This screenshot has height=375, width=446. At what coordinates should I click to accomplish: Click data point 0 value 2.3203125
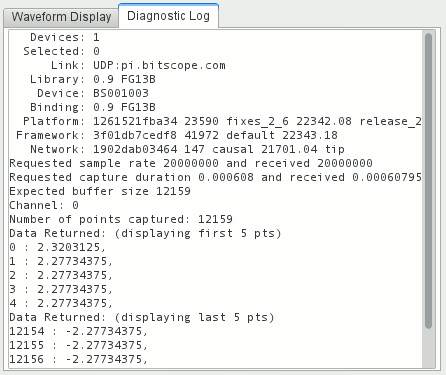[x=57, y=247]
